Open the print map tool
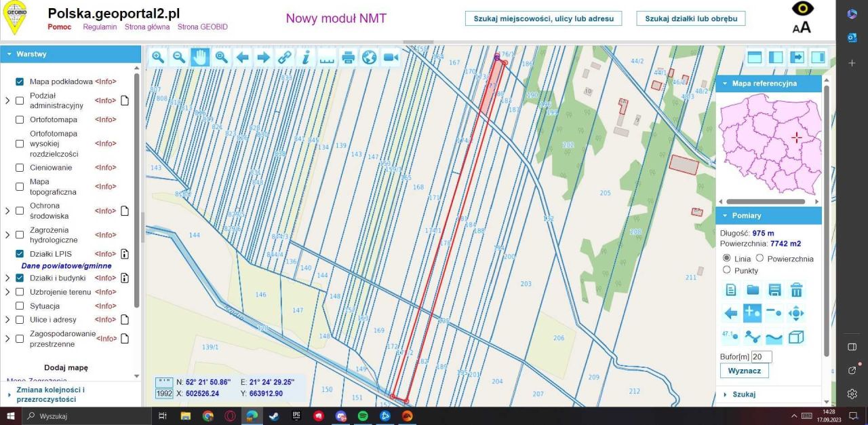The height and width of the screenshot is (425, 868). point(348,58)
